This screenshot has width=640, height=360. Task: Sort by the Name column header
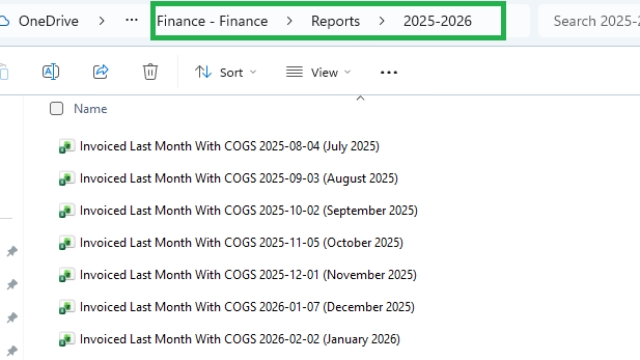click(90, 109)
